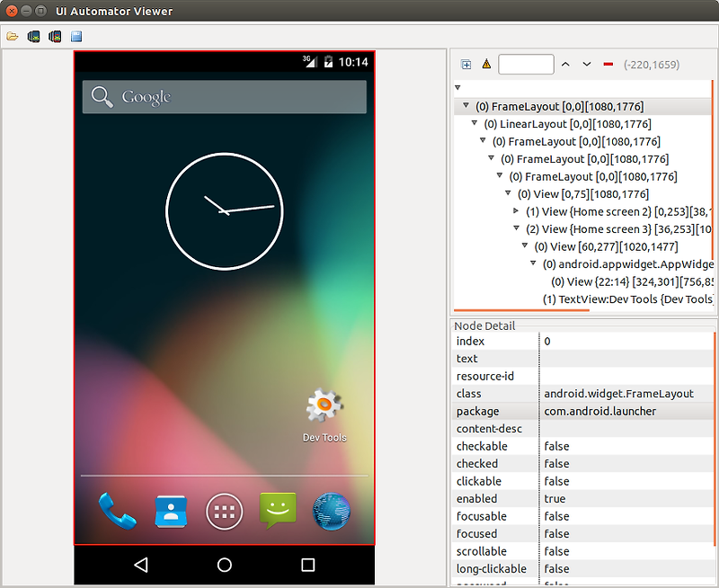The width and height of the screenshot is (719, 588).
Task: Click the previous search result arrow
Action: (x=564, y=64)
